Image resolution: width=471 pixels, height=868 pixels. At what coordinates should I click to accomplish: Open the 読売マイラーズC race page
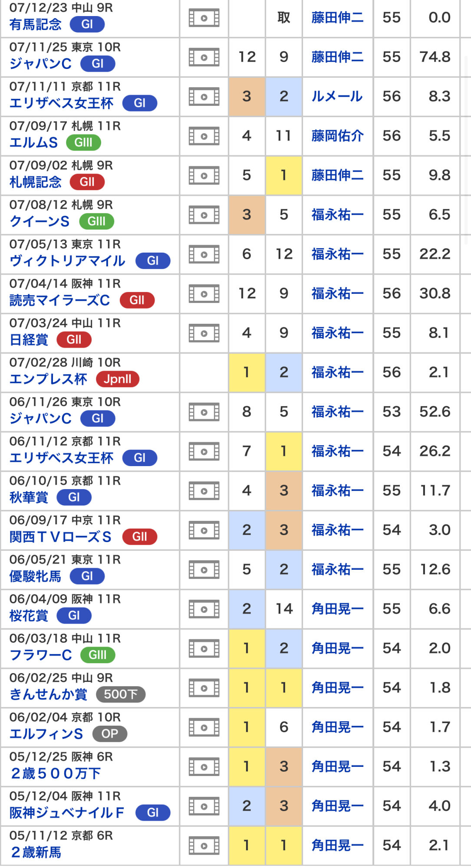(x=60, y=300)
